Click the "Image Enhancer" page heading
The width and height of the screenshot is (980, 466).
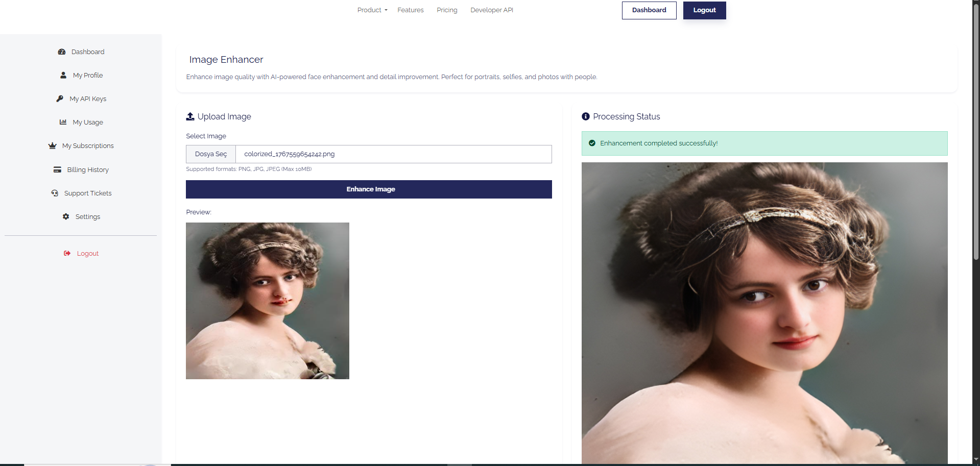coord(226,60)
